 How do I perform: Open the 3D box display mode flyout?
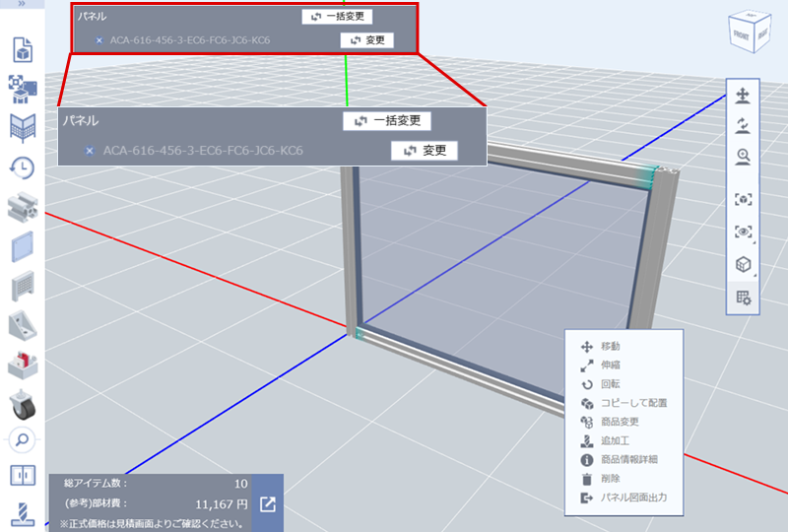tap(744, 265)
